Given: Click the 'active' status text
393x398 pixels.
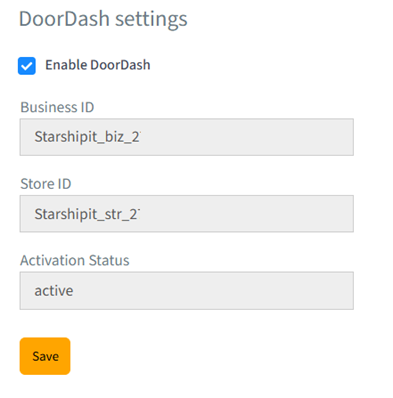Looking at the screenshot, I should click(54, 291).
